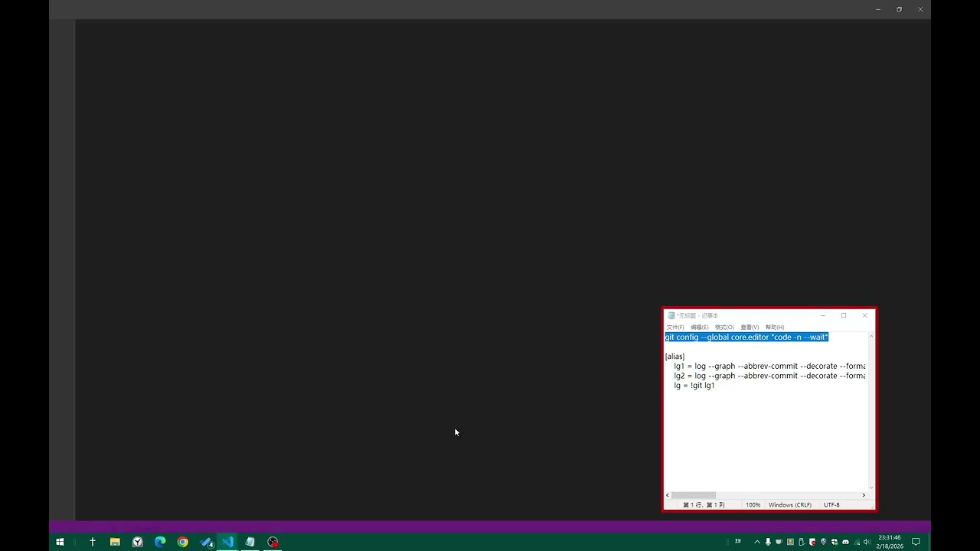Click Notepad horizontal scroll right arrow
Image resolution: width=980 pixels, height=551 pixels.
(x=864, y=495)
